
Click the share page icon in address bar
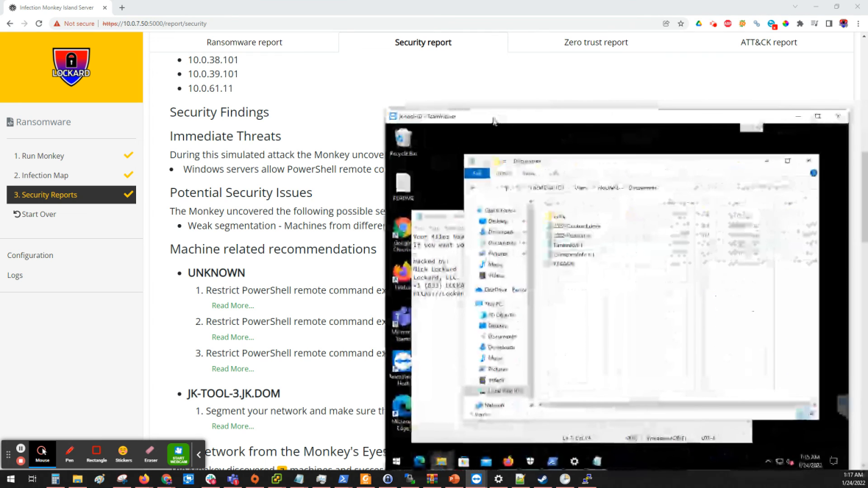coord(666,24)
